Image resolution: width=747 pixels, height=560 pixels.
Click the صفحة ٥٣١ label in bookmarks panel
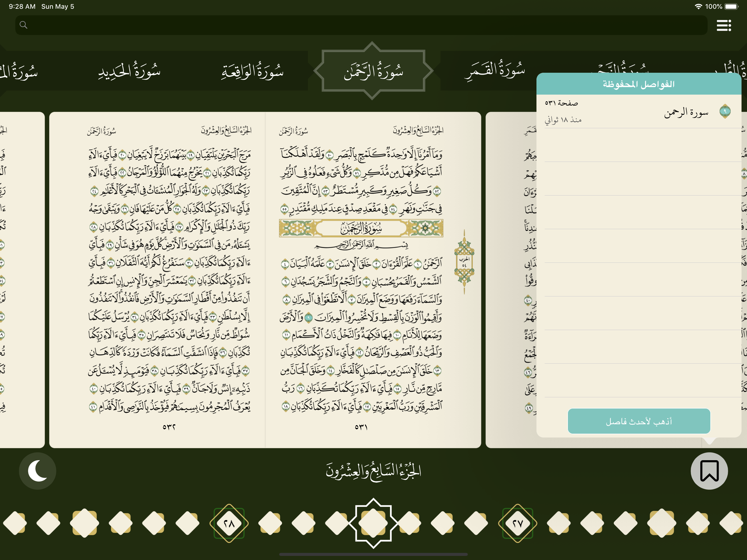click(x=561, y=103)
